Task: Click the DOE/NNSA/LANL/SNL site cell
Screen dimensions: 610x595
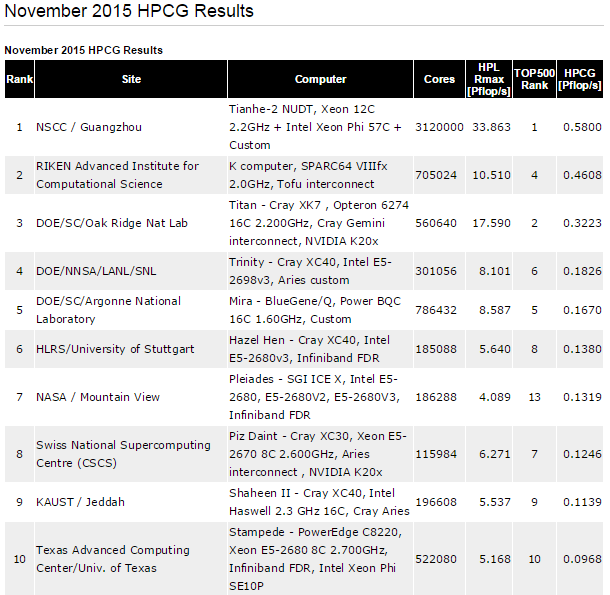Action: point(131,271)
